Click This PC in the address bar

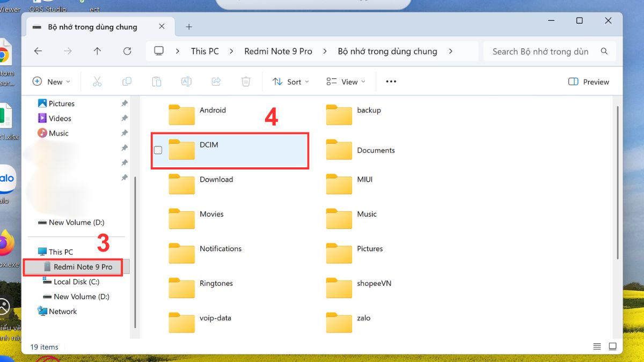tap(205, 51)
